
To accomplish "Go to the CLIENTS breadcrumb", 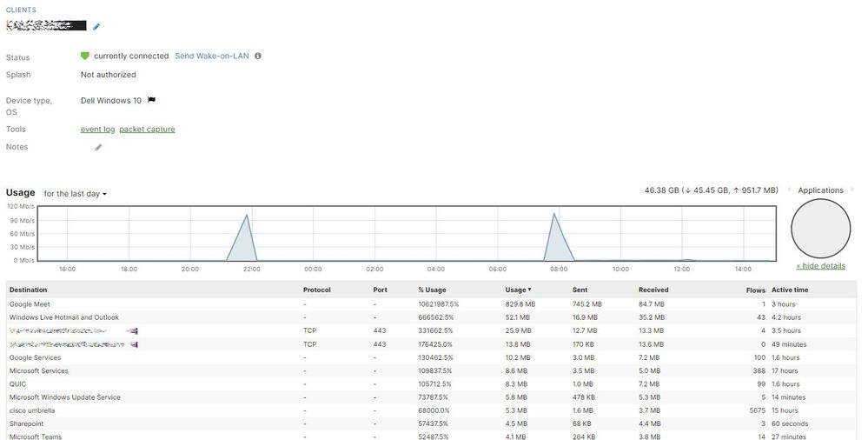I will click(x=22, y=10).
